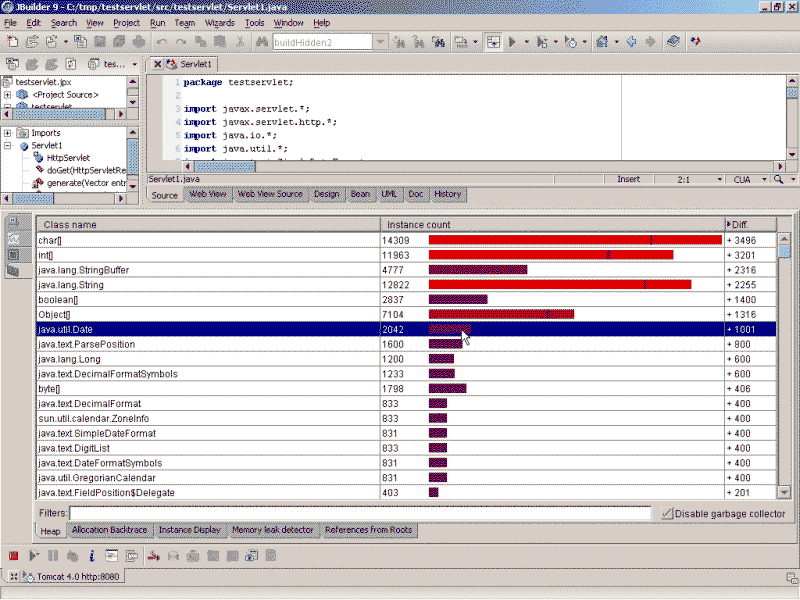
Task: Click the New file icon in main toolbar
Action: tap(13, 42)
